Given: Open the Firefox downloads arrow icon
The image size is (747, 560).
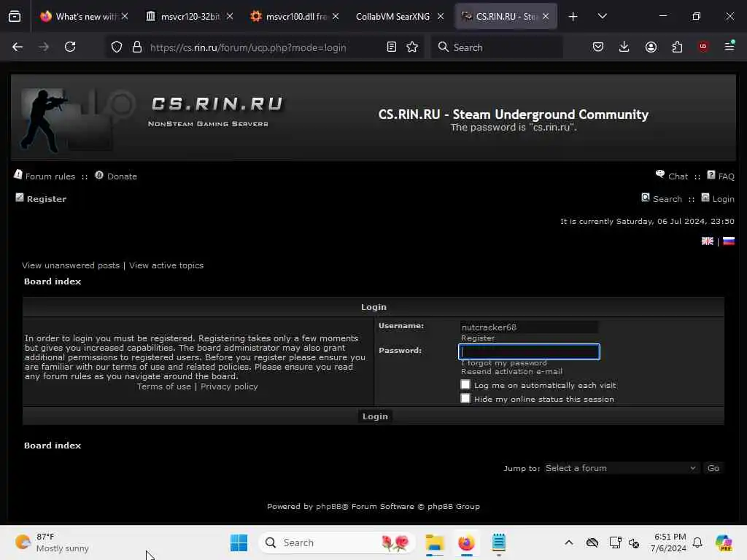Looking at the screenshot, I should (624, 47).
